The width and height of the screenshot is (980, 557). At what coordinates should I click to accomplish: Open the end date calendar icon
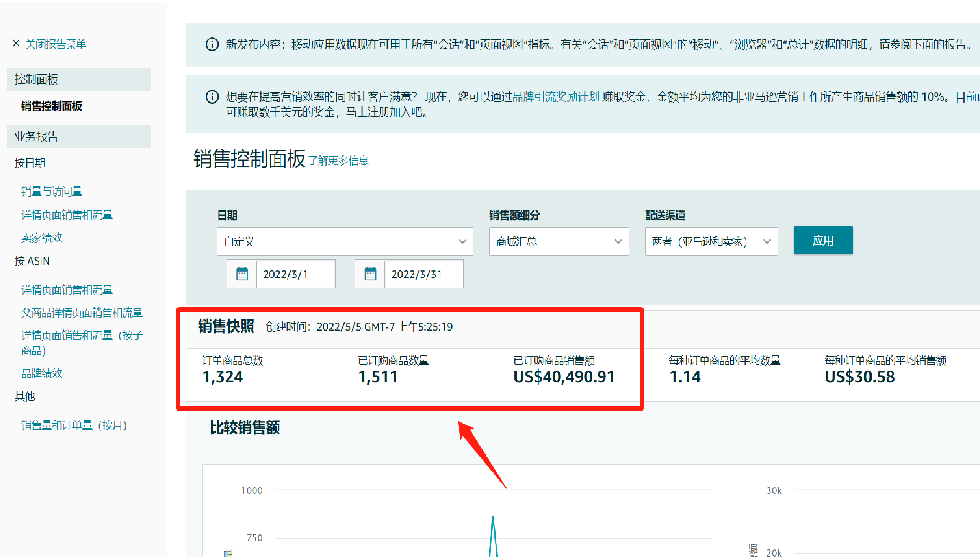[x=370, y=274]
